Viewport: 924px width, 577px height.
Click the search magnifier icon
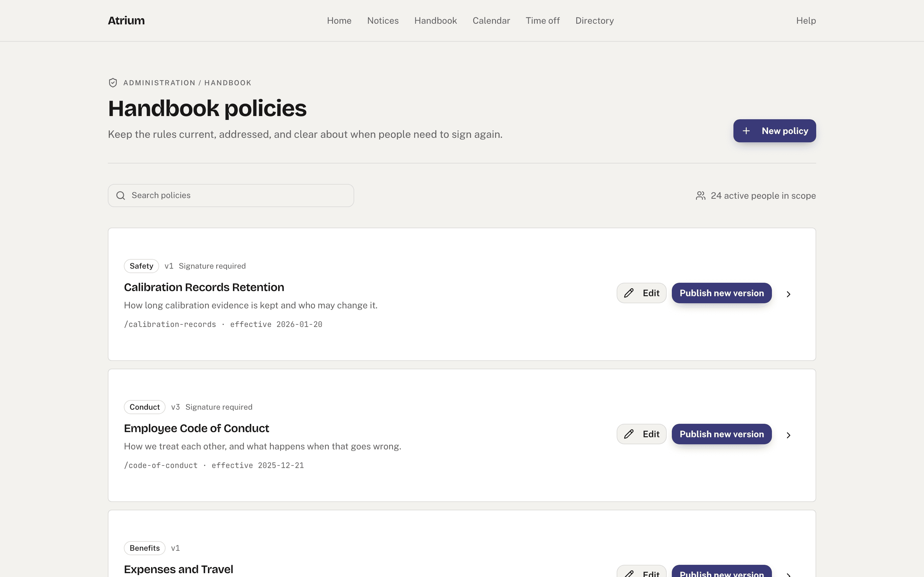coord(121,196)
